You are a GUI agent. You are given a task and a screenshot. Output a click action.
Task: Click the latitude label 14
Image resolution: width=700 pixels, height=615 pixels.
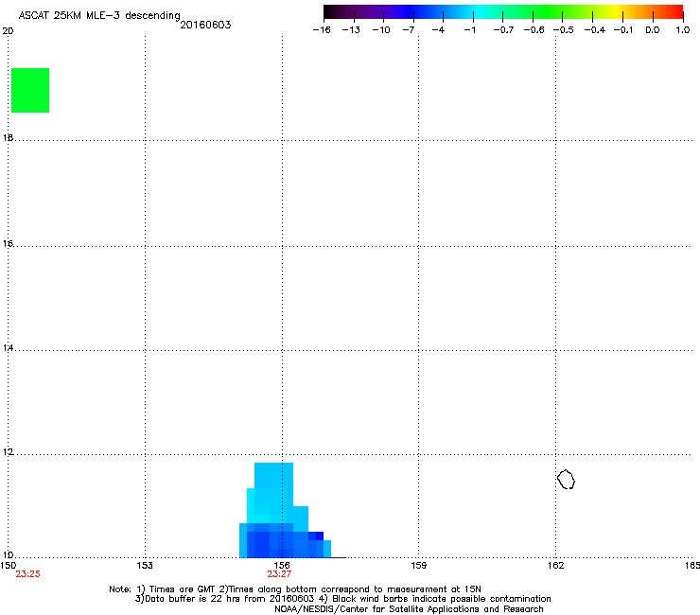click(8, 347)
